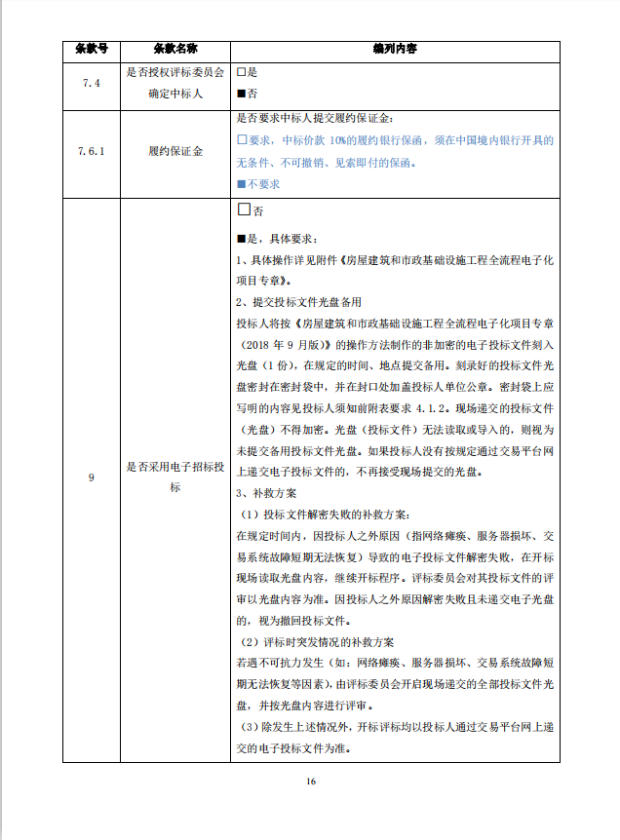Viewport: 620px width, 840px height.
Task: Select clause number 7.6.1
Action: (x=91, y=152)
